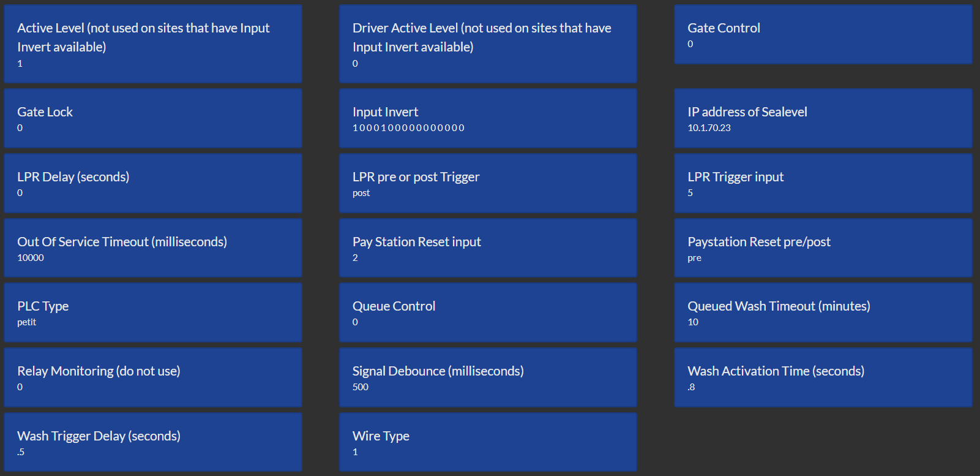This screenshot has width=980, height=476.
Task: Open Wash Activation Time (seconds) tile
Action: click(823, 377)
